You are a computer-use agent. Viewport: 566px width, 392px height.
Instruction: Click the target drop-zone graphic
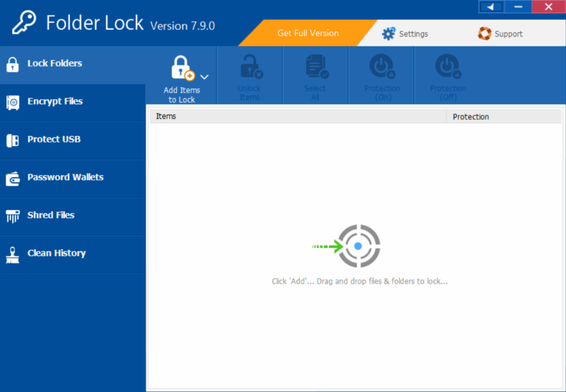[357, 246]
